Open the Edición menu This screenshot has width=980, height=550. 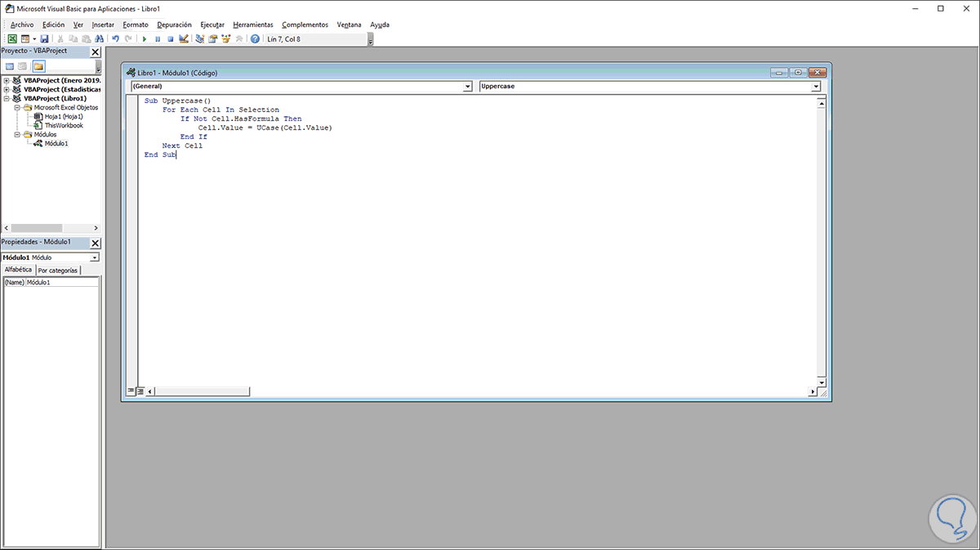(x=53, y=25)
